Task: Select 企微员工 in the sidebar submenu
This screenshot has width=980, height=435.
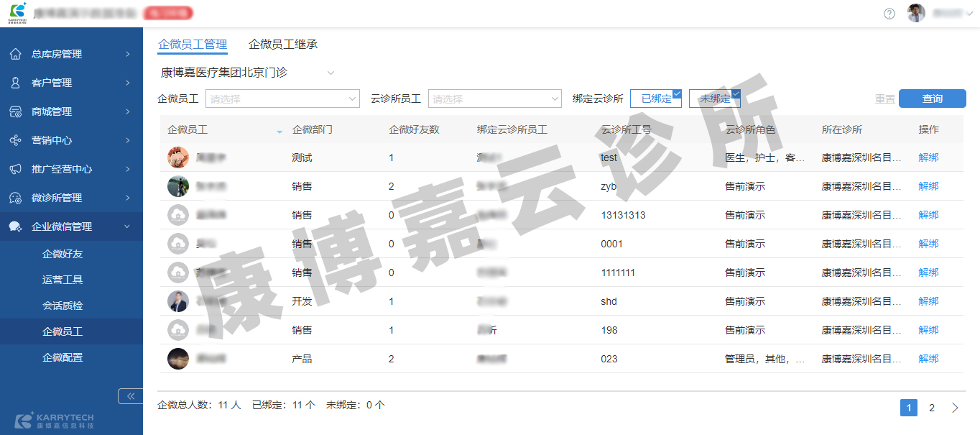Action: (x=63, y=331)
